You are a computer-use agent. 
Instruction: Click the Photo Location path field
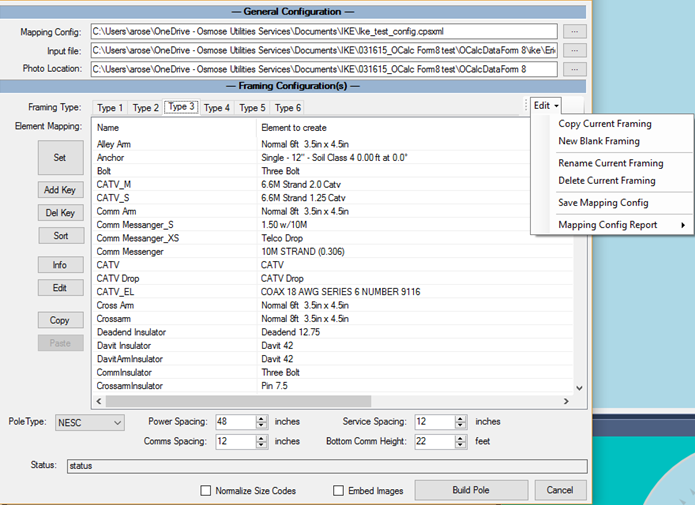pyautogui.click(x=324, y=69)
